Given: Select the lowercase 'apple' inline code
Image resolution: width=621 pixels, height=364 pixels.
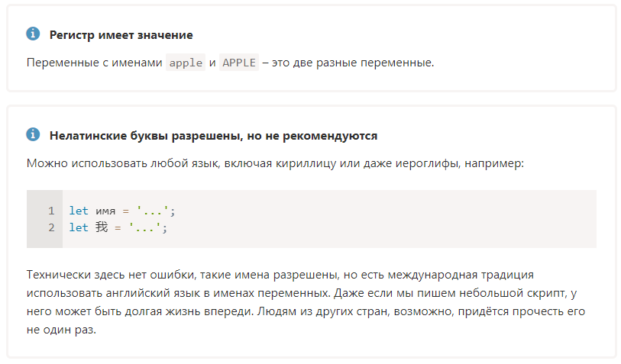Looking at the screenshot, I should click(186, 63).
